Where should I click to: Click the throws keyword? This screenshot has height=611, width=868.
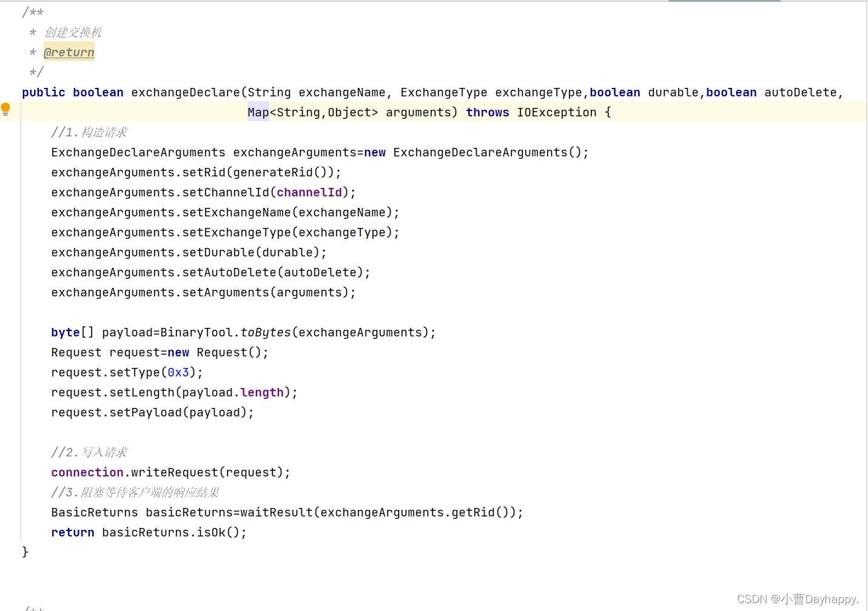click(x=488, y=112)
